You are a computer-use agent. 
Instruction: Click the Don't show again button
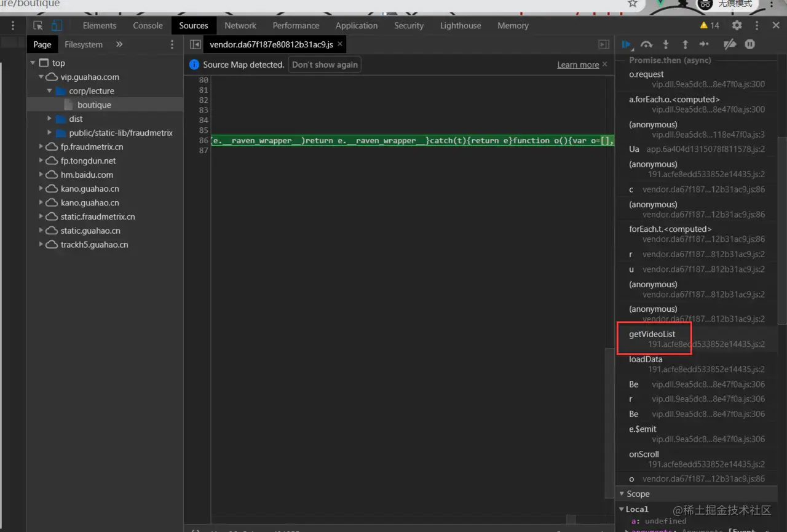(325, 65)
